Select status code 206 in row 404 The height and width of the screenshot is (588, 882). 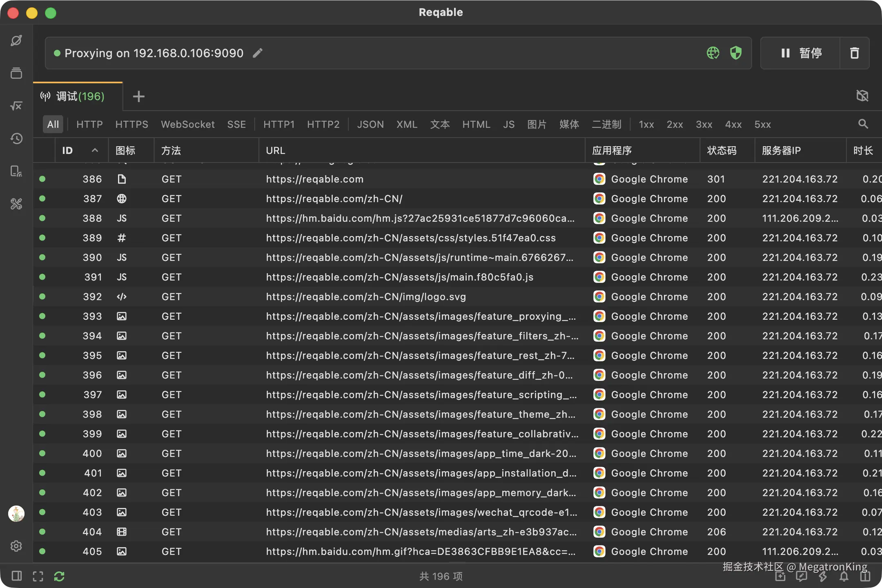click(717, 532)
